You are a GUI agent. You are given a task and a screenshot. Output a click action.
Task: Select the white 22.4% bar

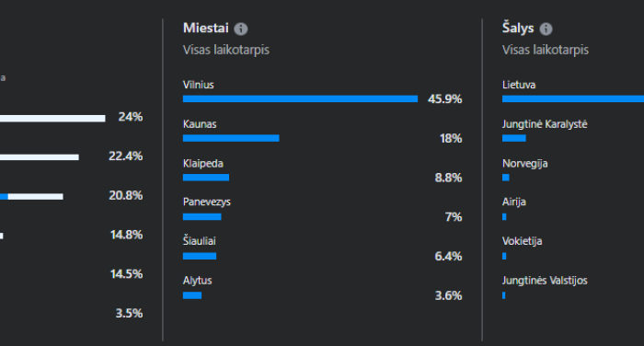40,157
